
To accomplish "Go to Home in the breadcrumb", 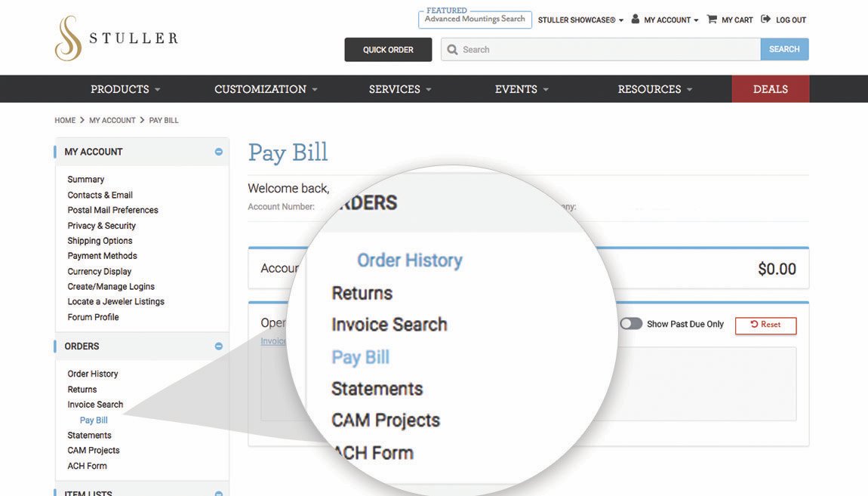I will point(65,120).
